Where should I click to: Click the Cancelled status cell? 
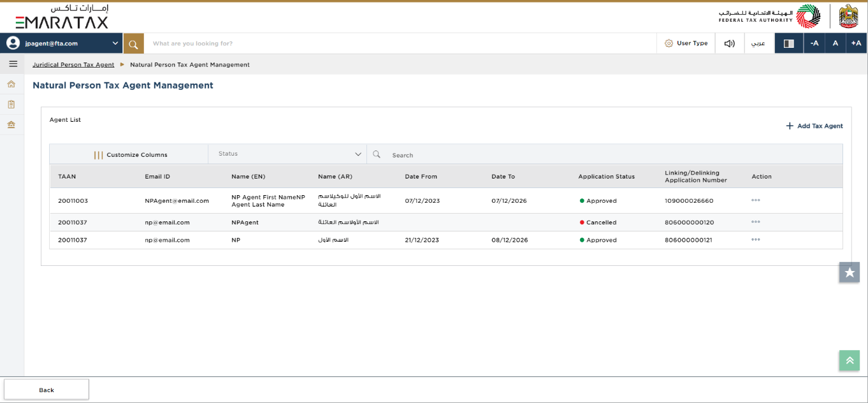click(598, 223)
